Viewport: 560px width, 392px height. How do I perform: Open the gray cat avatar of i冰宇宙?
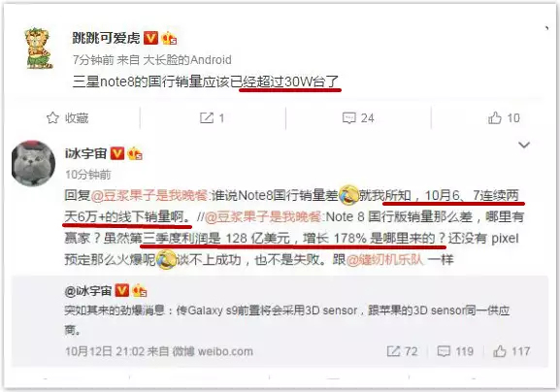coord(33,163)
